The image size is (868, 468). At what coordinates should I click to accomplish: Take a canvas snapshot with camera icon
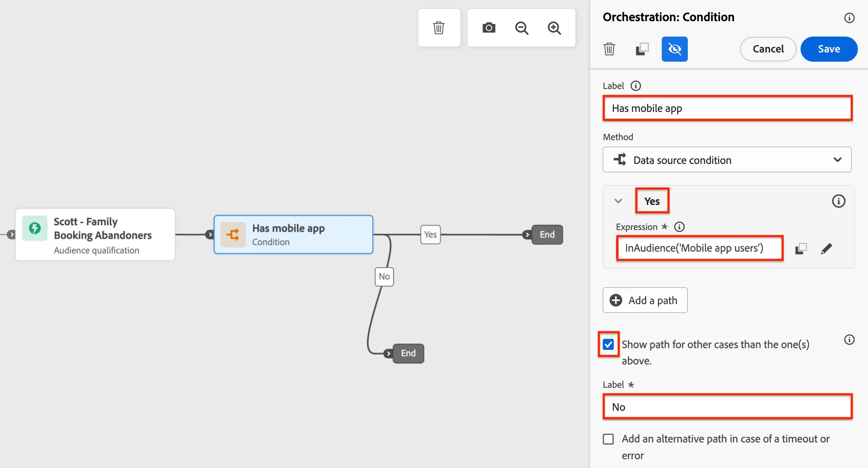pos(489,28)
